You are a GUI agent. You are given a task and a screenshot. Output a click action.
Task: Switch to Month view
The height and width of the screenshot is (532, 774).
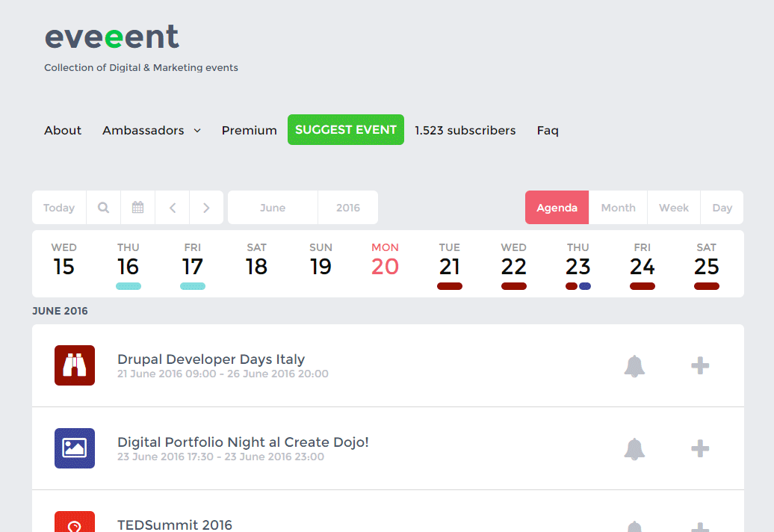click(x=618, y=207)
